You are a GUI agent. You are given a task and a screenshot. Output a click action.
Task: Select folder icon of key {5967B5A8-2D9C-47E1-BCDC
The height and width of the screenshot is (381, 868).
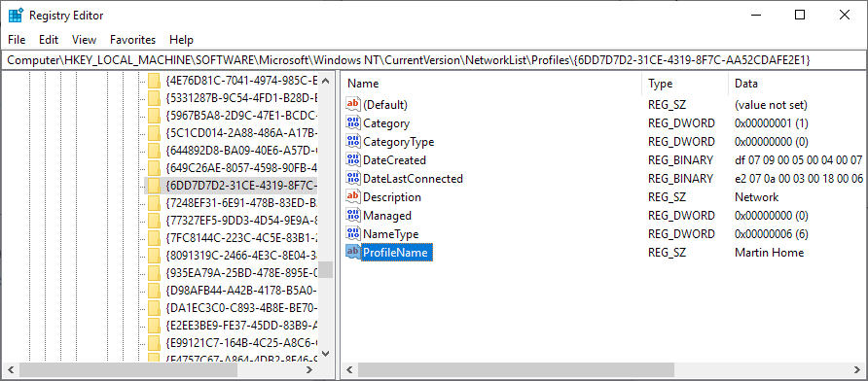[x=154, y=116]
